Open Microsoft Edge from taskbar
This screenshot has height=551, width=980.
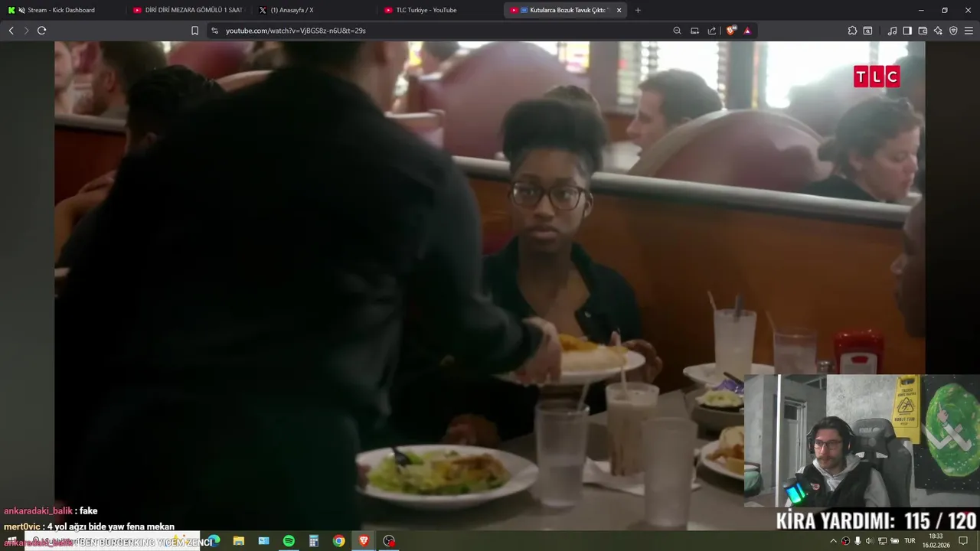pos(214,540)
